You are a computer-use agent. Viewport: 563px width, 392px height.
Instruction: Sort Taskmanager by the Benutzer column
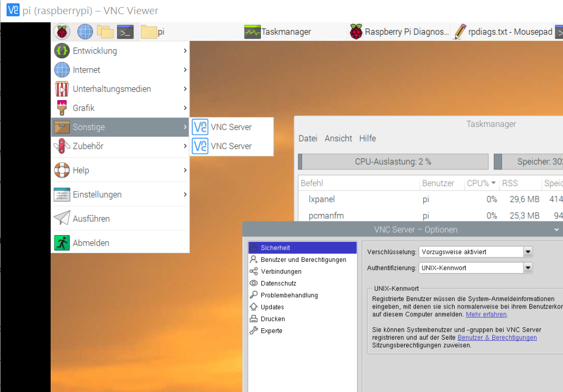[442, 183]
